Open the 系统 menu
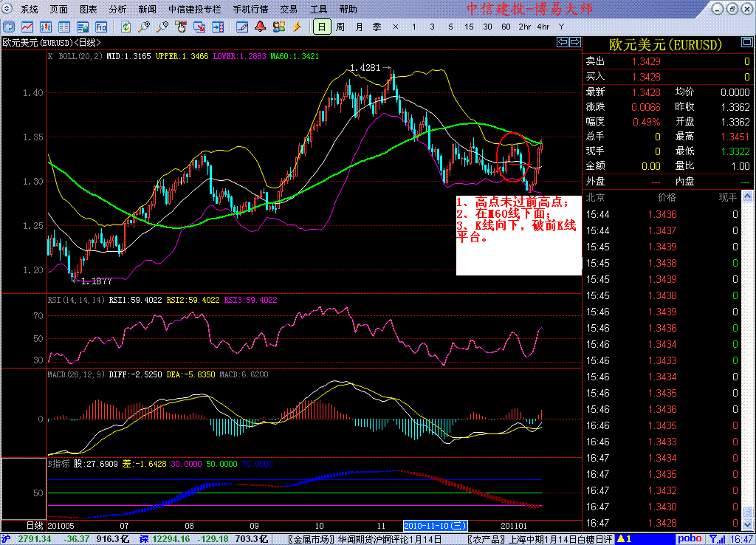This screenshot has width=756, height=545. [30, 9]
